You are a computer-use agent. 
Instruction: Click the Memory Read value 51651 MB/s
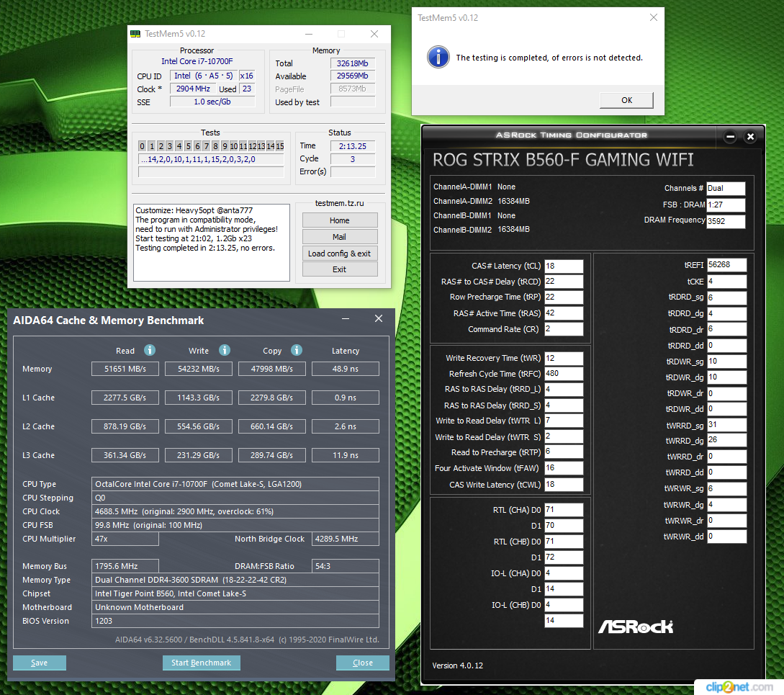(125, 369)
